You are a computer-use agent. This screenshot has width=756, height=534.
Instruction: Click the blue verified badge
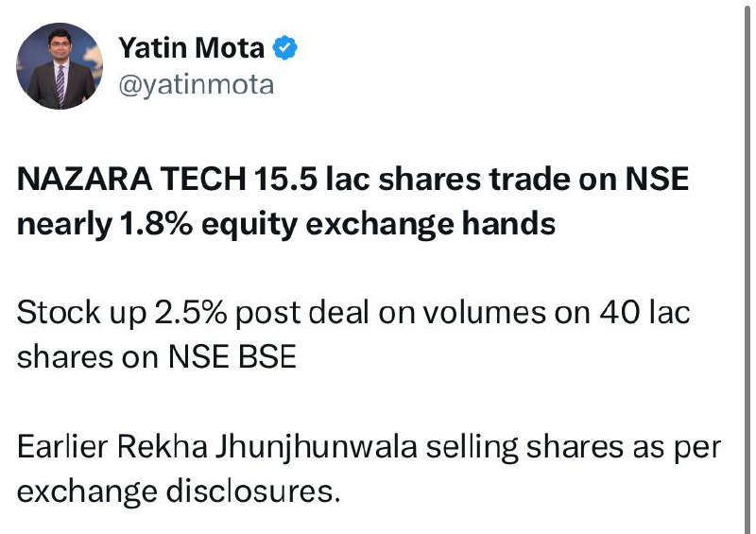pos(285,48)
